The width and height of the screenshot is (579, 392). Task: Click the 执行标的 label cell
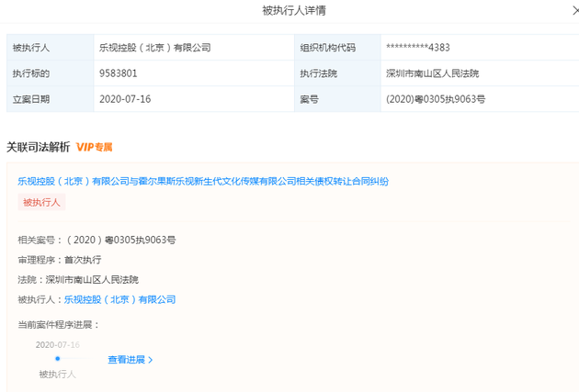(51, 73)
